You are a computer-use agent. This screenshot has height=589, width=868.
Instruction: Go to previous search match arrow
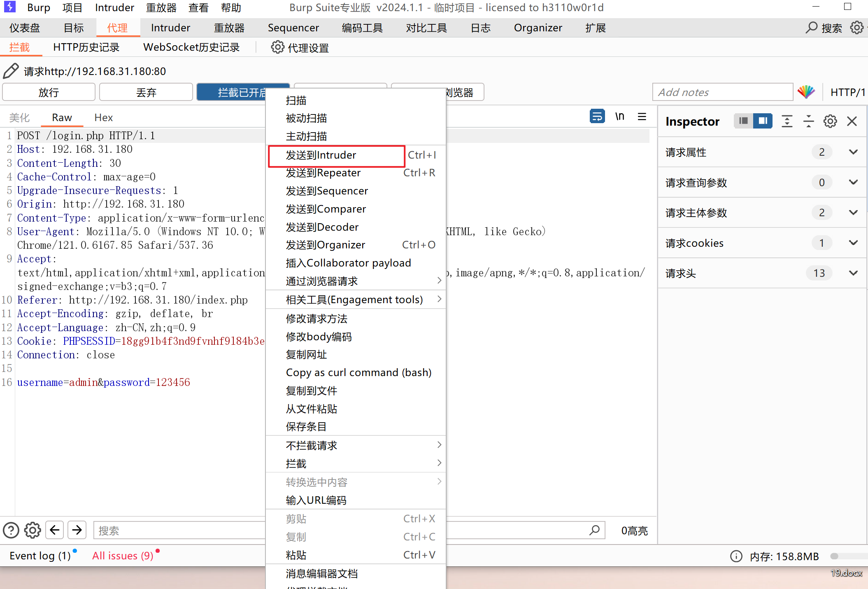pos(54,530)
